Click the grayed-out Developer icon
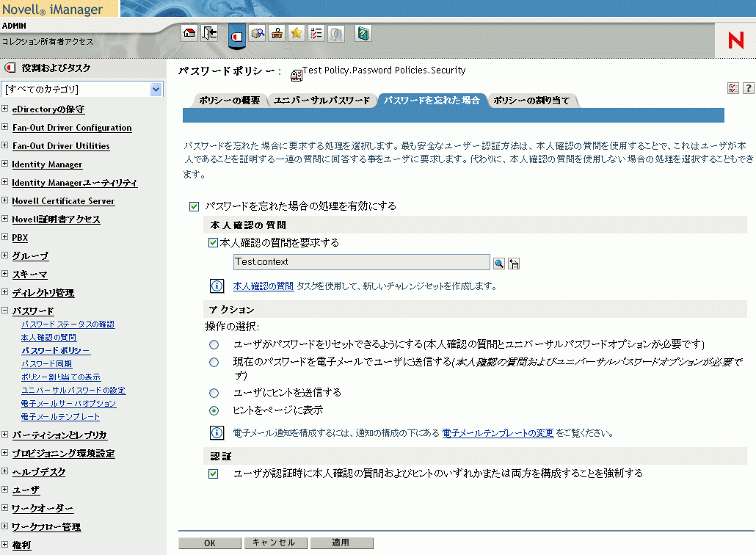 click(x=336, y=33)
